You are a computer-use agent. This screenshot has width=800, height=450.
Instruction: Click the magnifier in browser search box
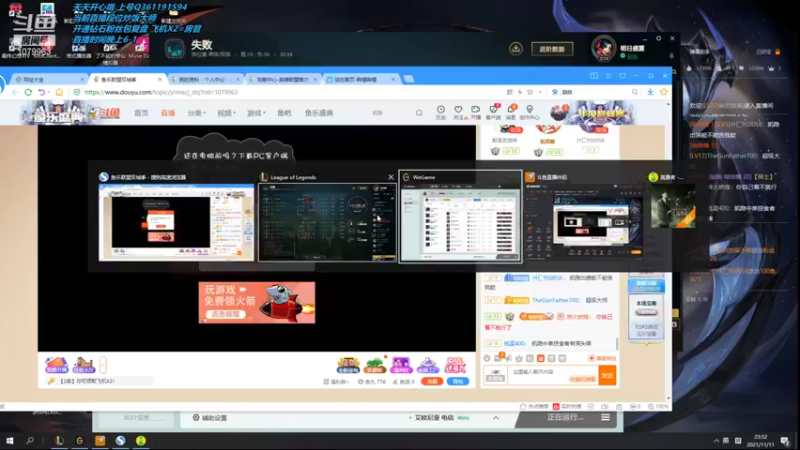[635, 92]
